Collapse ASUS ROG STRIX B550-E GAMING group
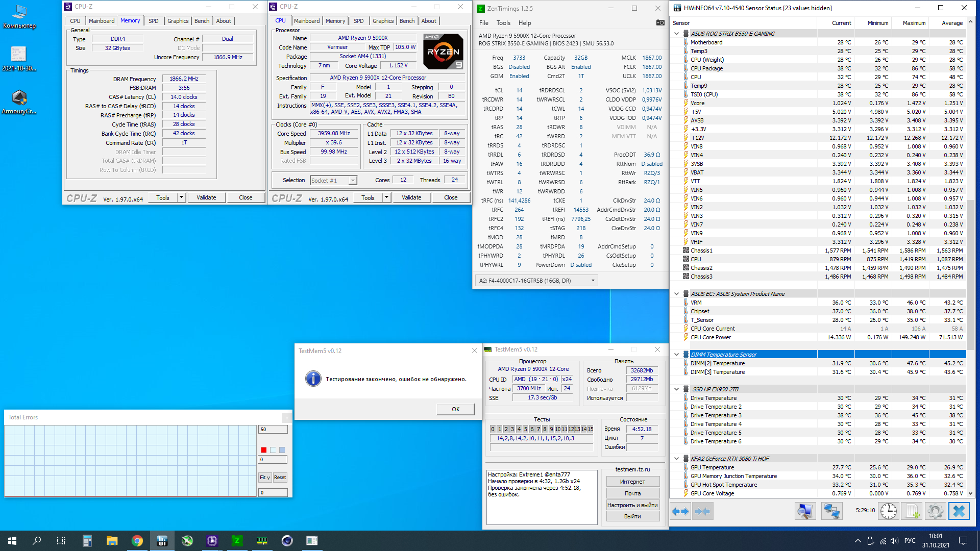This screenshot has width=980, height=551. click(677, 34)
